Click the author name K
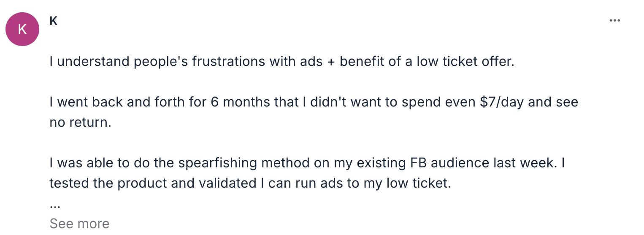Viewport: 644px width, 235px height. (x=54, y=21)
